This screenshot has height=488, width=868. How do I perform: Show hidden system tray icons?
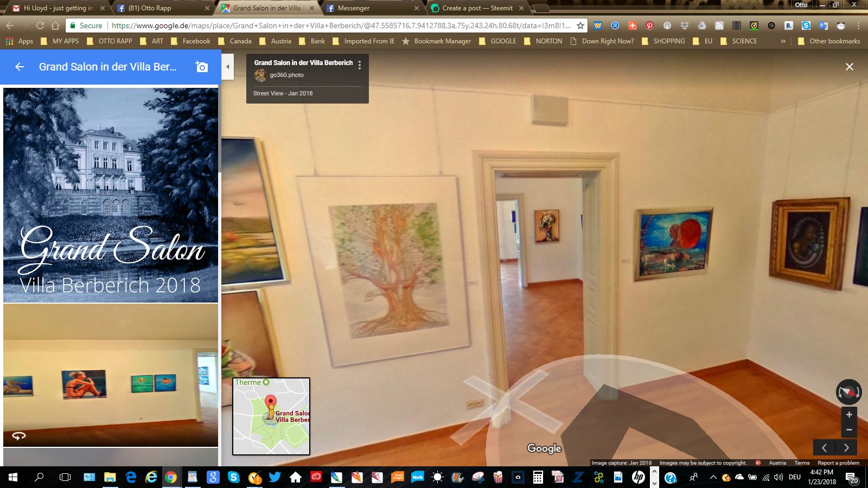713,477
